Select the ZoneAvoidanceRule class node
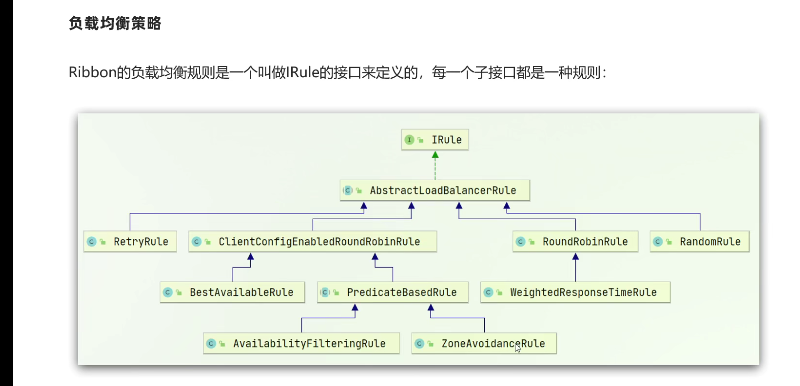Image resolution: width=800 pixels, height=386 pixels. point(484,343)
